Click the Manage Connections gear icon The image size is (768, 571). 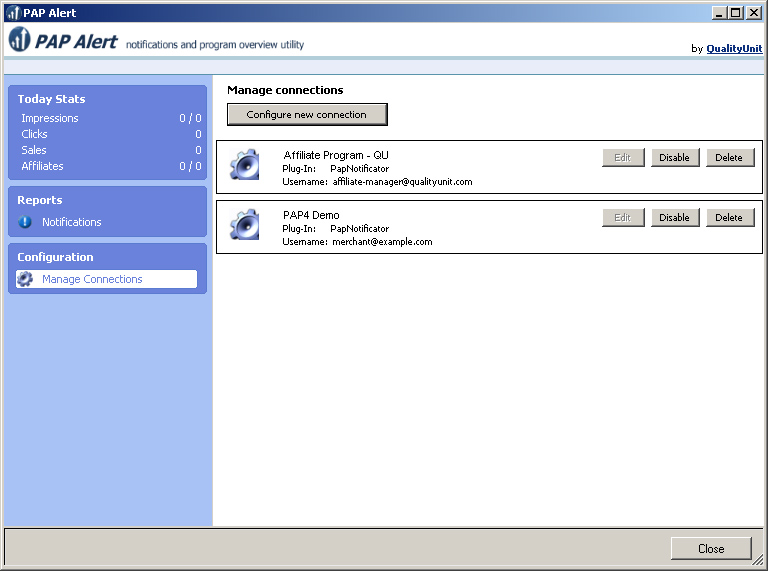(x=25, y=279)
